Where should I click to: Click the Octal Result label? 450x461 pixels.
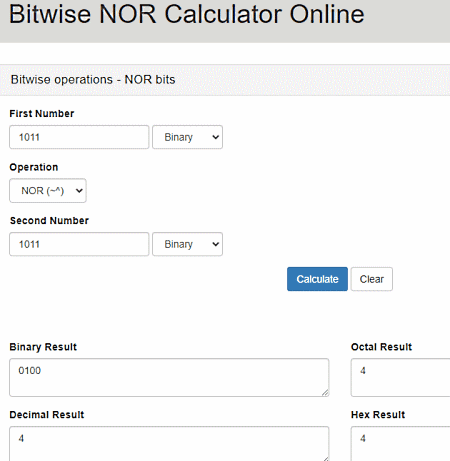[x=382, y=347]
